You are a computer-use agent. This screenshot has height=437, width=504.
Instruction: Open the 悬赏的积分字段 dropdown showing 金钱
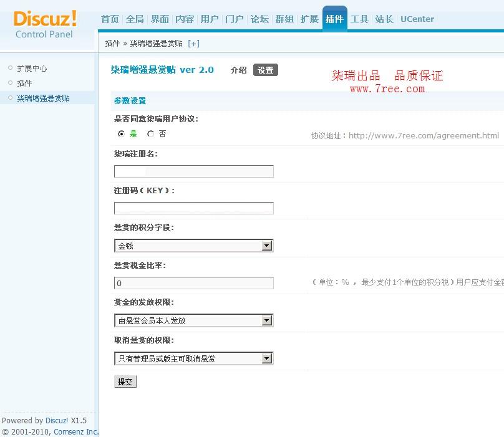[194, 246]
